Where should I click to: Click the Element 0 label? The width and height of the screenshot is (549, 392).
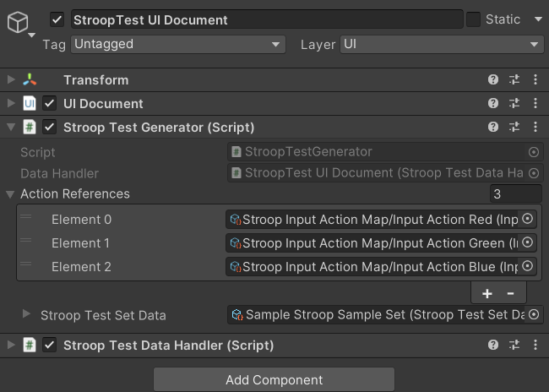tap(81, 220)
